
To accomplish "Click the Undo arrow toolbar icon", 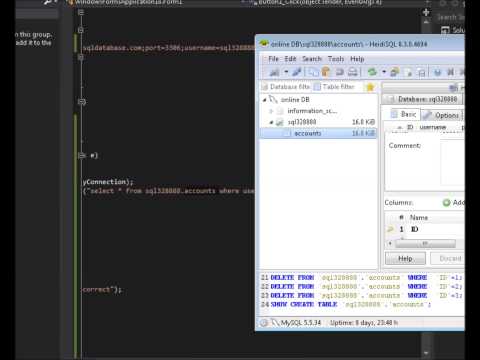I will click(x=339, y=72).
